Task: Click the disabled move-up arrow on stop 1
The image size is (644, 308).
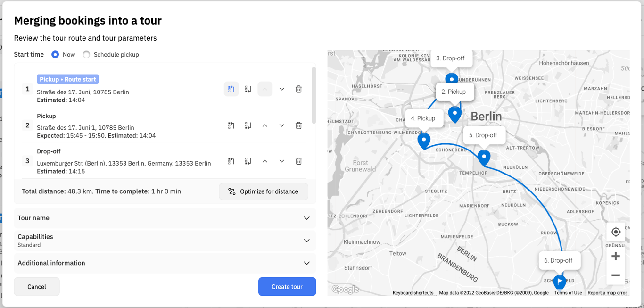Action: [265, 89]
